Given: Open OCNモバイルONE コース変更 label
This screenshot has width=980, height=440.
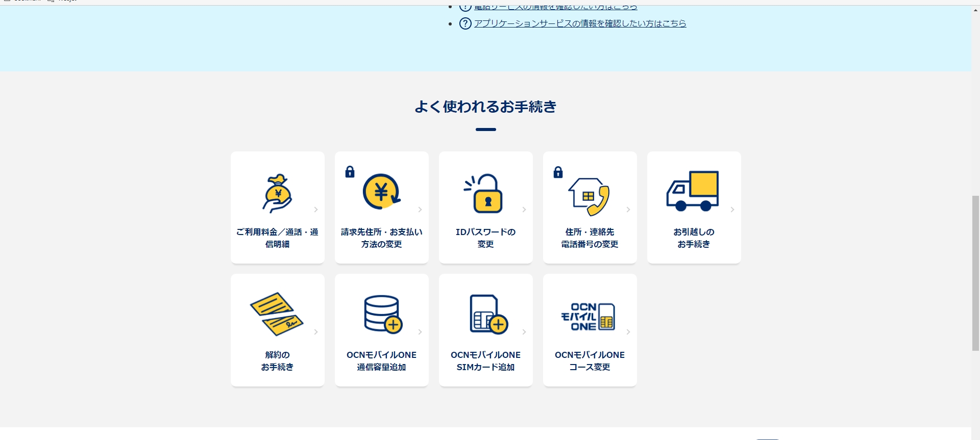Looking at the screenshot, I should point(590,361).
